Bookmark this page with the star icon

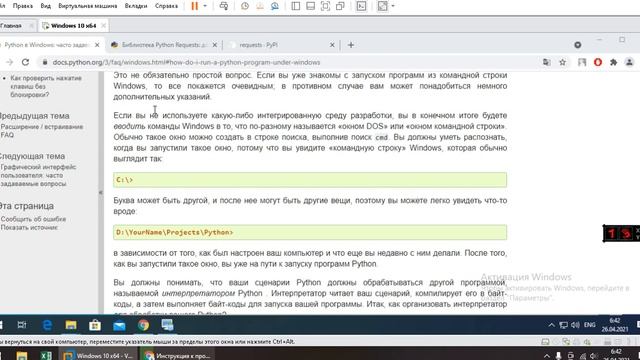pyautogui.click(x=562, y=62)
